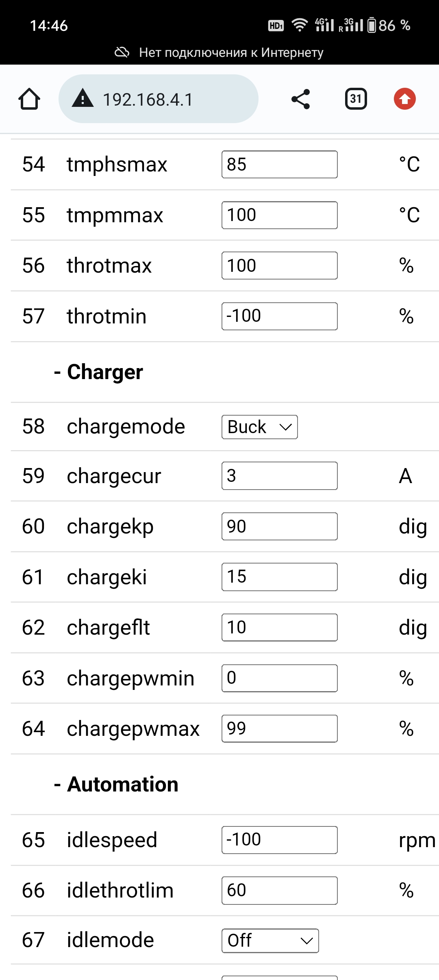Screen dimensions: 439x980
Task: Focus the chargepwmax input field
Action: tap(279, 728)
